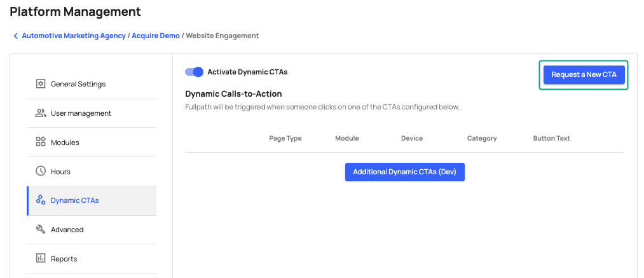Click the Device column header
644x278 pixels.
point(412,138)
